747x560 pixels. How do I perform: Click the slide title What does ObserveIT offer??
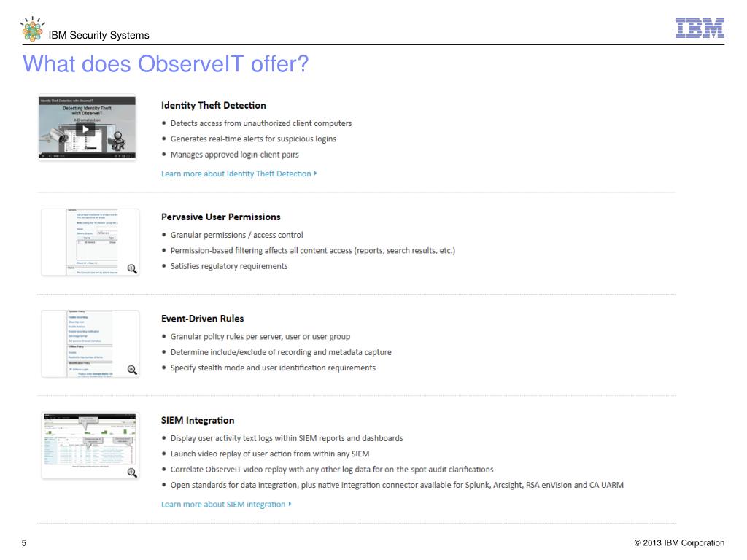[x=166, y=64]
